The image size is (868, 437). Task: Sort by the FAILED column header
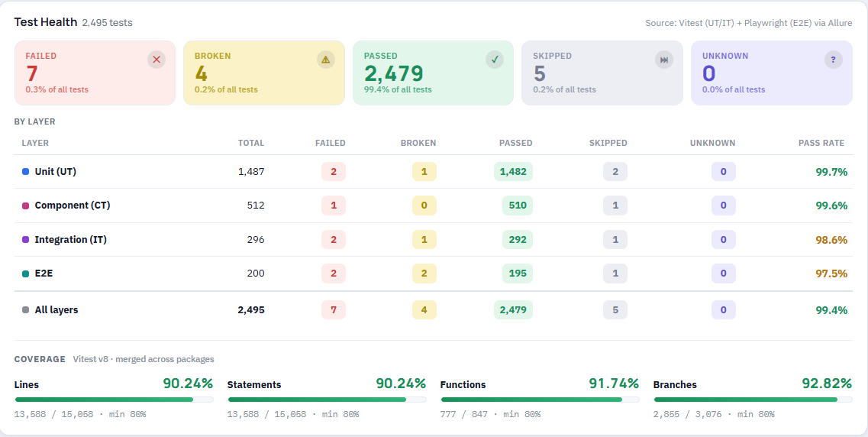[330, 143]
